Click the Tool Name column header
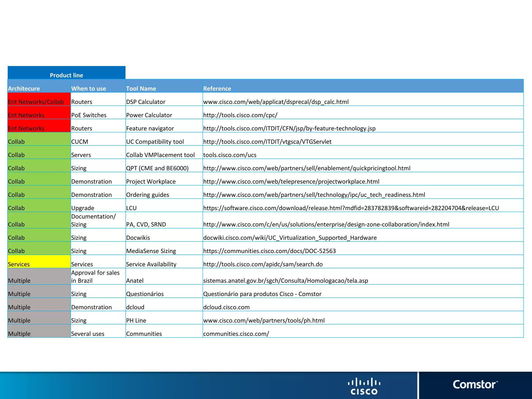The height and width of the screenshot is (399, 532). [141, 89]
